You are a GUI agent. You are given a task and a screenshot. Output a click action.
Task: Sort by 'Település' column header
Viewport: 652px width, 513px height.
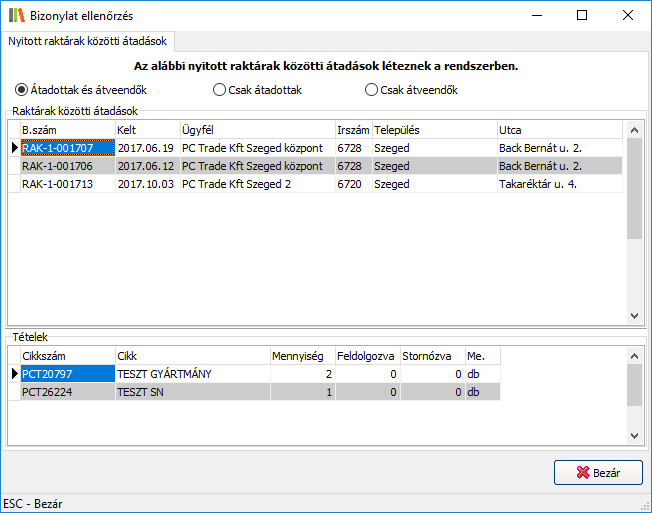[433, 130]
